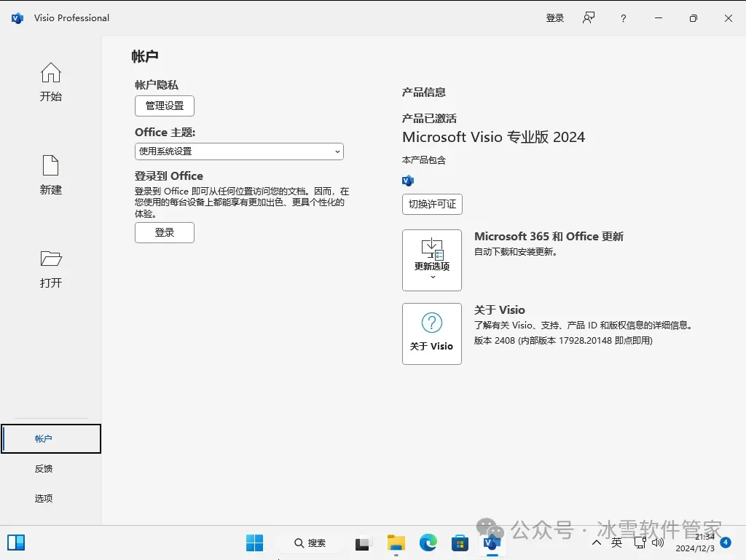746x560 pixels.
Task: Click 登录 button under 登录到 Office
Action: pos(165,232)
